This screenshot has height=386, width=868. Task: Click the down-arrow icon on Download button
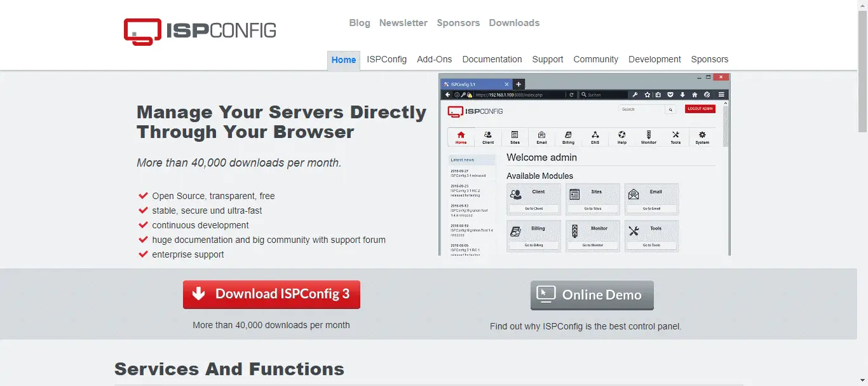point(199,293)
